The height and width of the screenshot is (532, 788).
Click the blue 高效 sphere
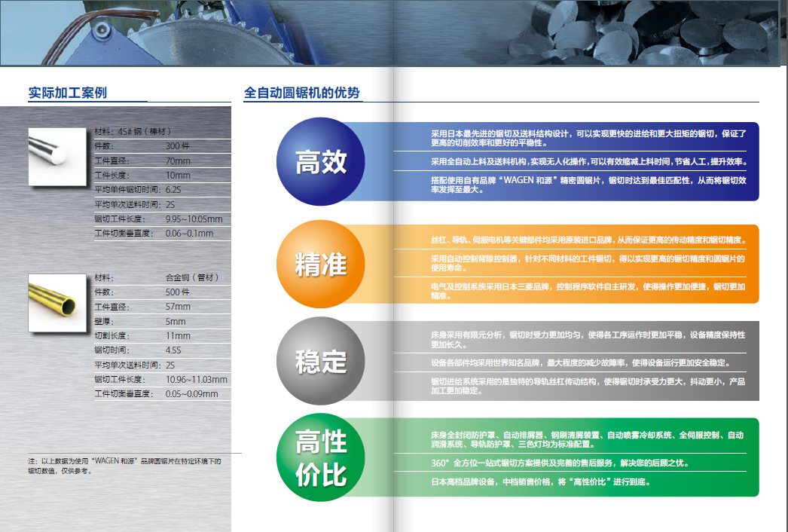point(321,161)
